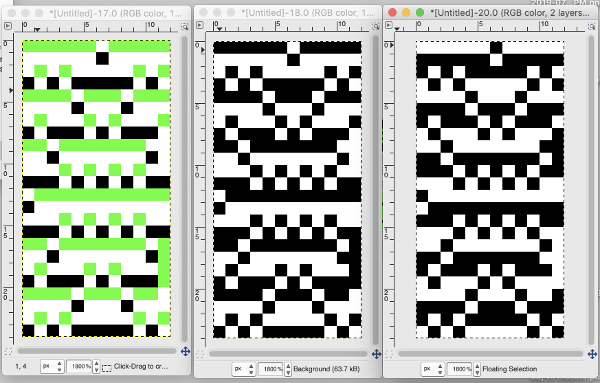This screenshot has width=600, height=383.
Task: Click the navigate image icon in Untitled-17.0 window
Action: [186, 351]
